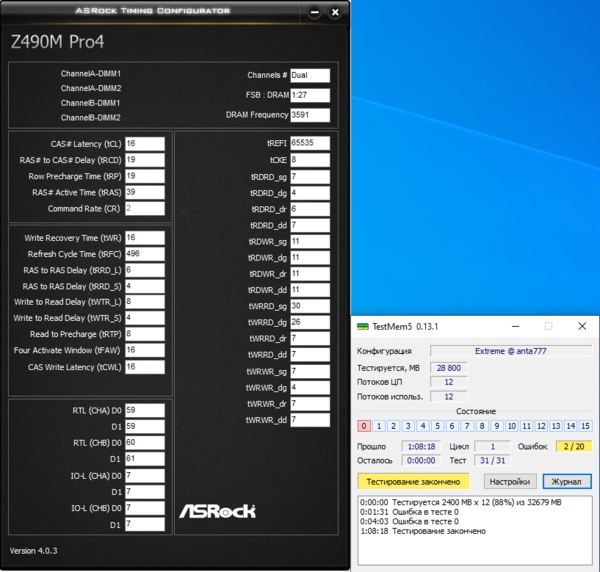
Task: Click the ChannelB-DIMM2 label
Action: pos(91,117)
